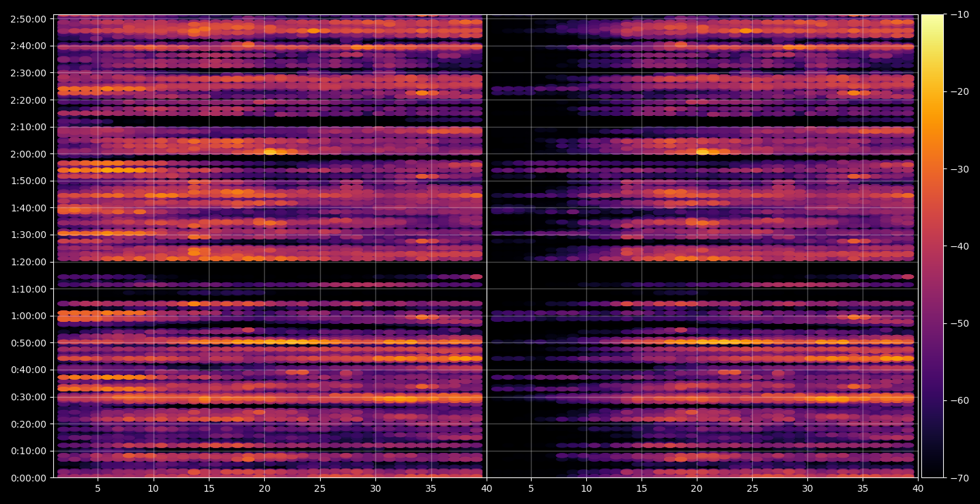The width and height of the screenshot is (980, 504).
Task: Select the 40 tick between the two heatmaps
Action: pos(487,488)
